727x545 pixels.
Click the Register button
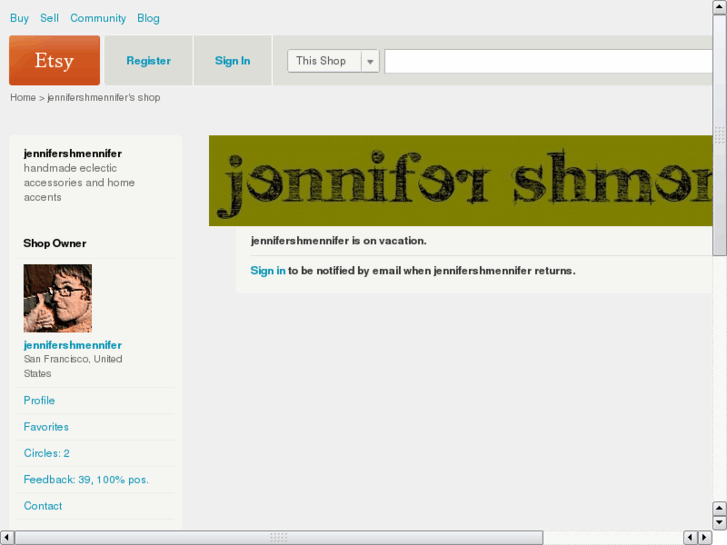(x=148, y=61)
